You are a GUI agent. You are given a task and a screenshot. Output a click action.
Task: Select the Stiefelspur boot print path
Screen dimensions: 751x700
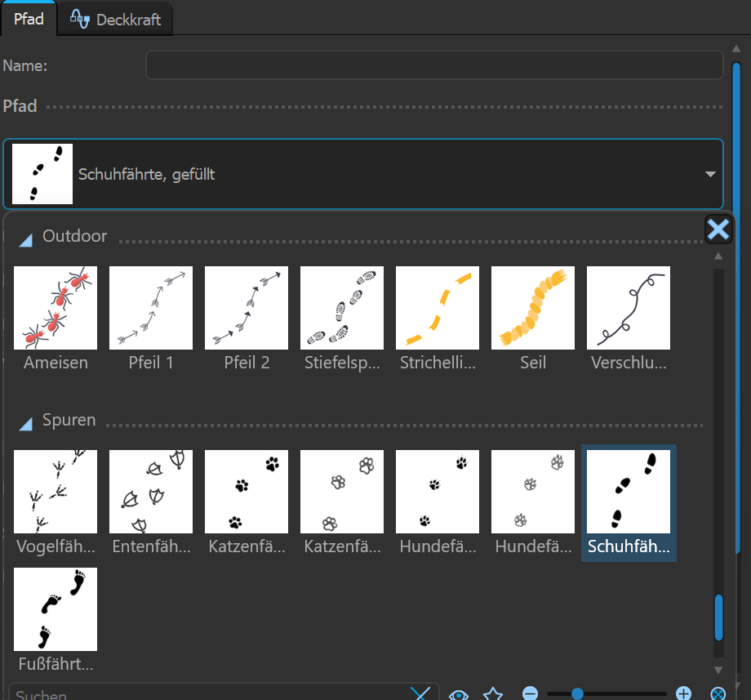(x=342, y=308)
